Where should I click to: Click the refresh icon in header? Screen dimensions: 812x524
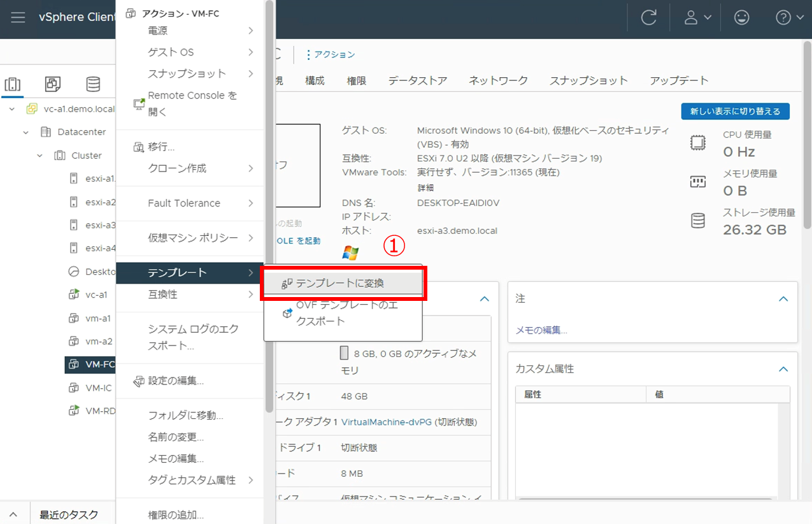(x=648, y=18)
